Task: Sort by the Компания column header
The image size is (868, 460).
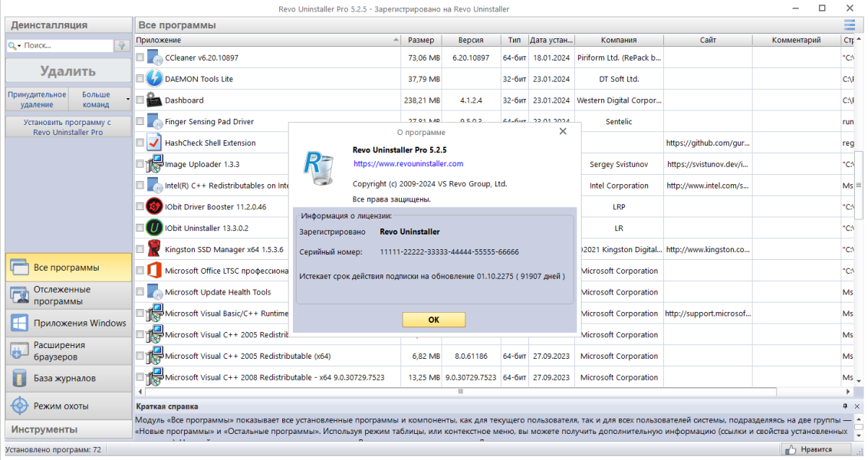Action: coord(619,40)
